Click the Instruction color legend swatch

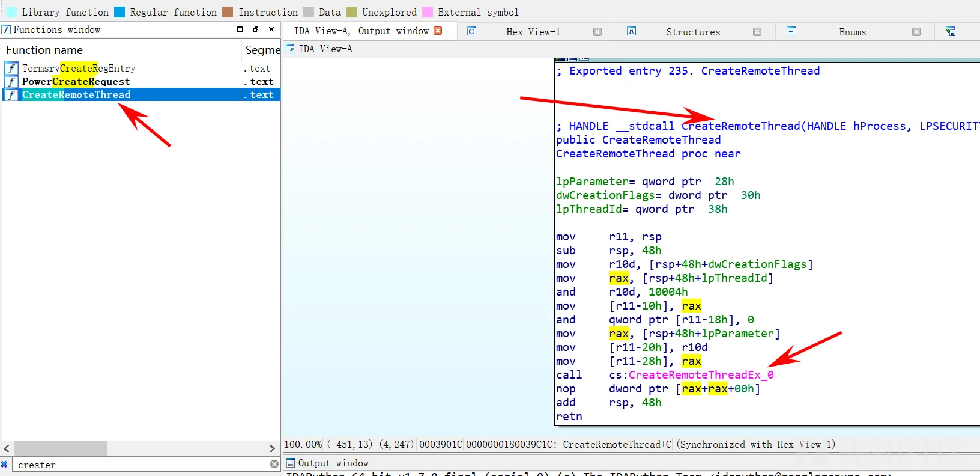click(x=228, y=12)
